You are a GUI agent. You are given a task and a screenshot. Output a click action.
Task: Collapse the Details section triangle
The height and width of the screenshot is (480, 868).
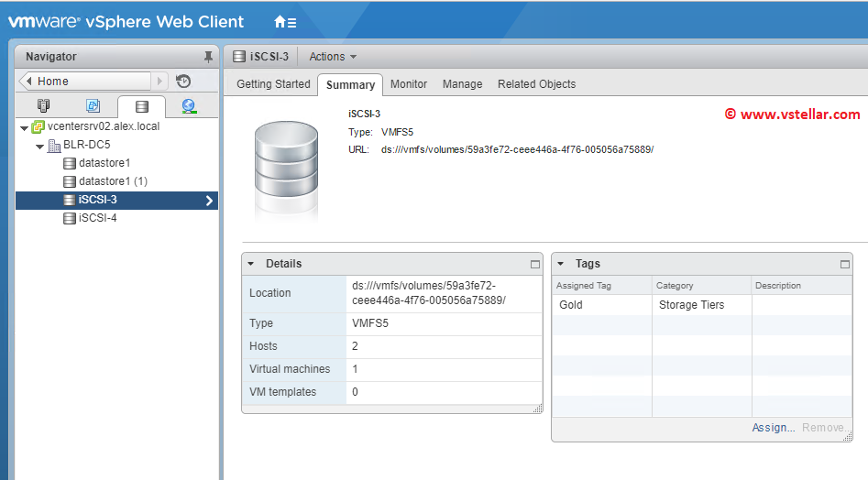tap(251, 264)
